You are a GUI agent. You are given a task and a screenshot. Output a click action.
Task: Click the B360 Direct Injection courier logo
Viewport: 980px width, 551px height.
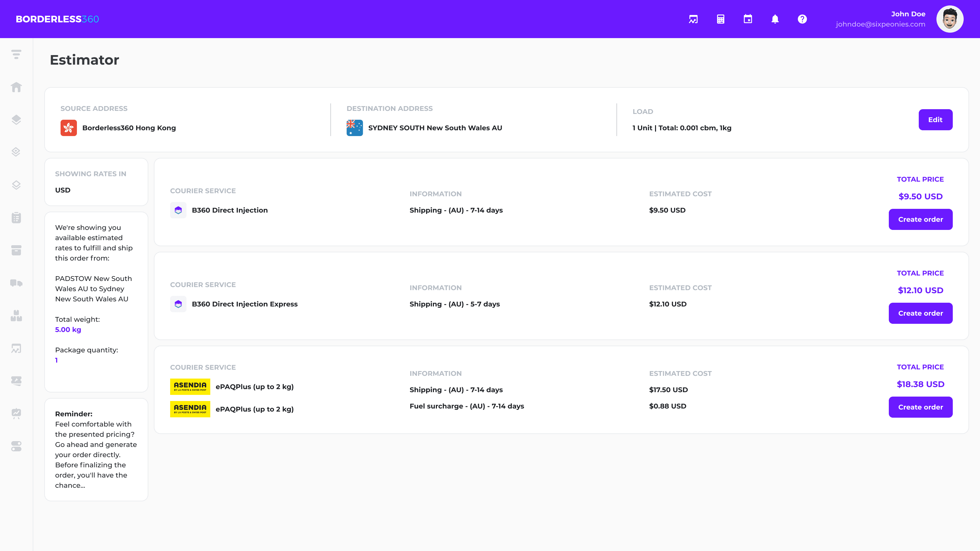coord(178,210)
